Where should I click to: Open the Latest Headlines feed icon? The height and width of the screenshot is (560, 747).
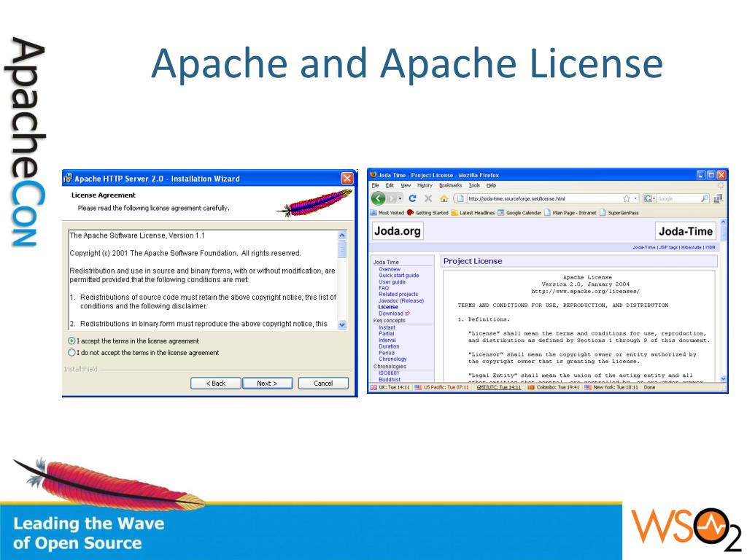coord(454,212)
